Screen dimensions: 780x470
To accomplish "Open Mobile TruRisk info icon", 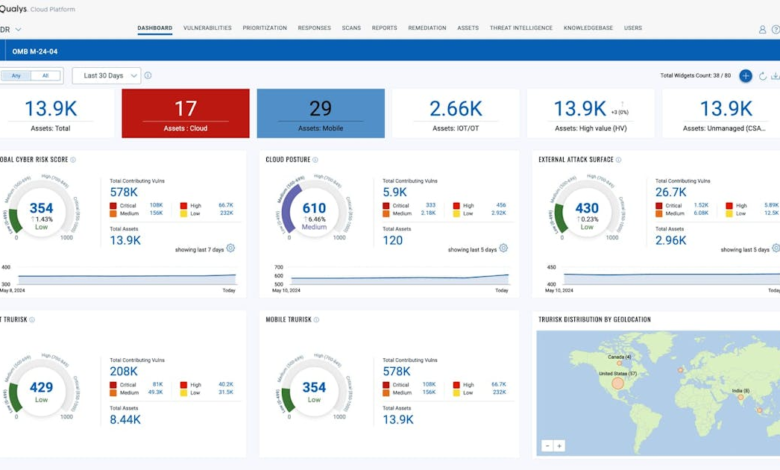I will click(316, 320).
